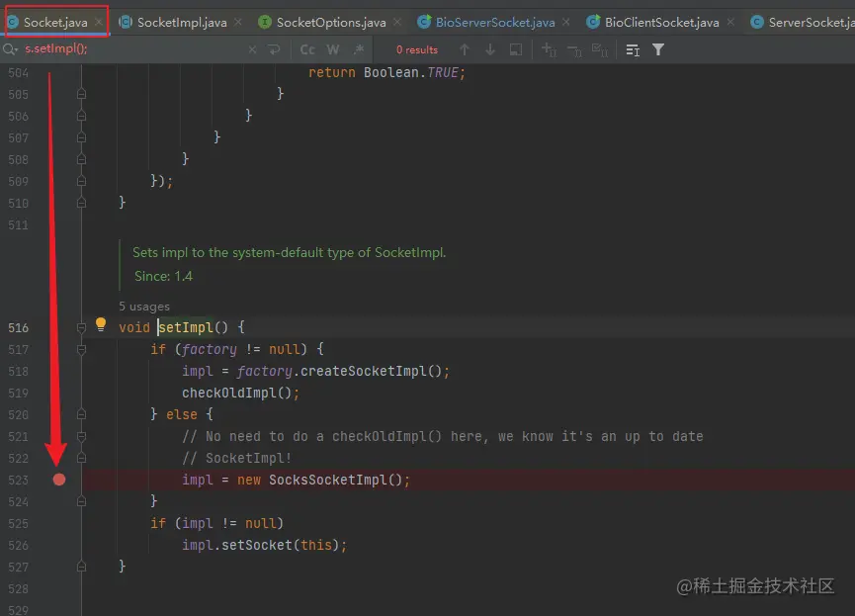
Task: Go to previous search occurrence
Action: 465,49
